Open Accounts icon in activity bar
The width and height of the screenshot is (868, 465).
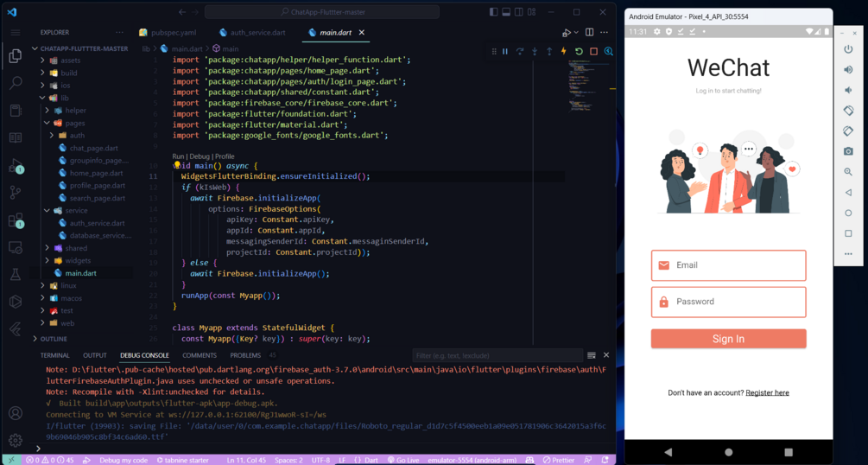coord(16,413)
